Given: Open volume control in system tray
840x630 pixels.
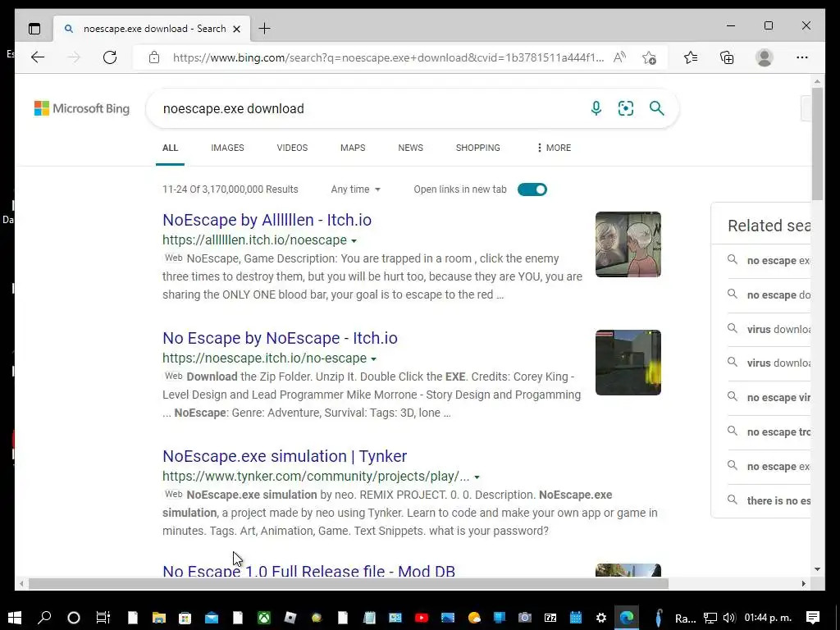Looking at the screenshot, I should [728, 618].
